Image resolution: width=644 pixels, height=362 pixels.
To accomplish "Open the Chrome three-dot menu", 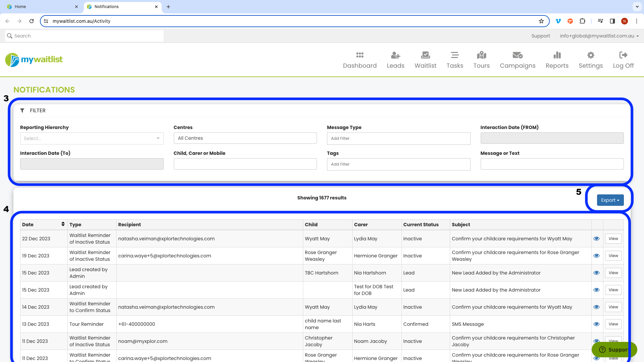I will [x=636, y=21].
